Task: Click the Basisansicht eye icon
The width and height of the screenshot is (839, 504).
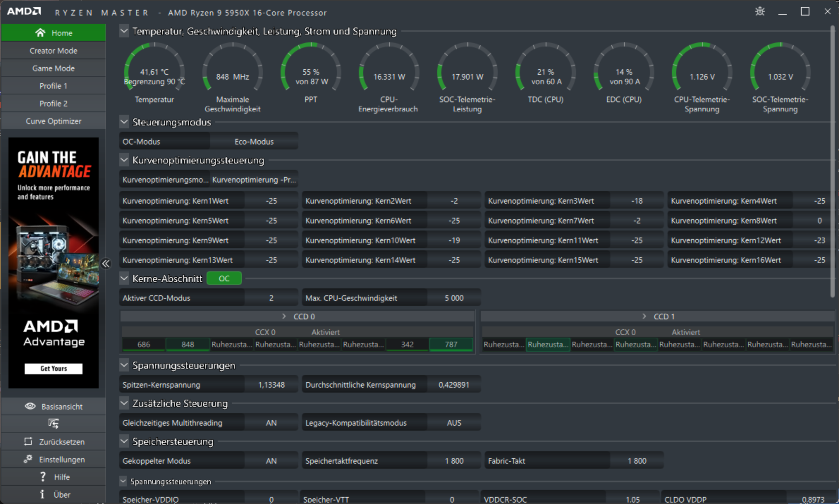Action: pos(30,406)
